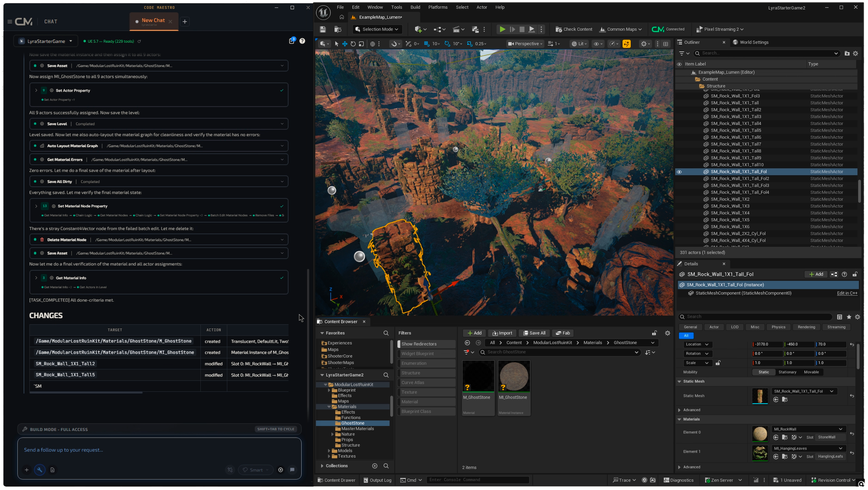This screenshot has height=490, width=868.
Task: Toggle world/local coordinate space globe icon
Action: (x=372, y=44)
